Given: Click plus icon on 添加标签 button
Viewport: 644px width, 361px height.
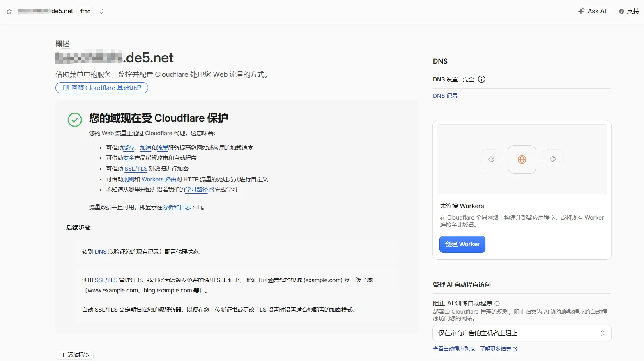Looking at the screenshot, I should click(x=63, y=355).
